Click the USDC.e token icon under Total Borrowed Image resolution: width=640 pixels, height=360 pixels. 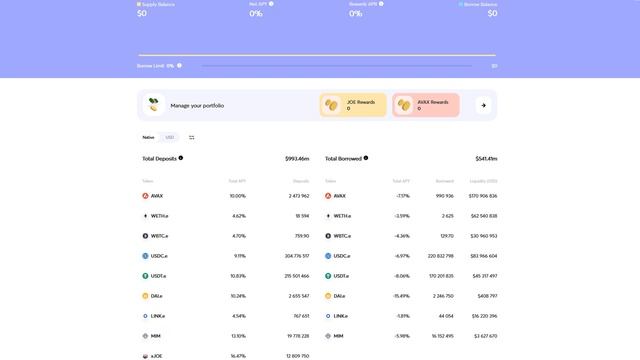(x=328, y=256)
